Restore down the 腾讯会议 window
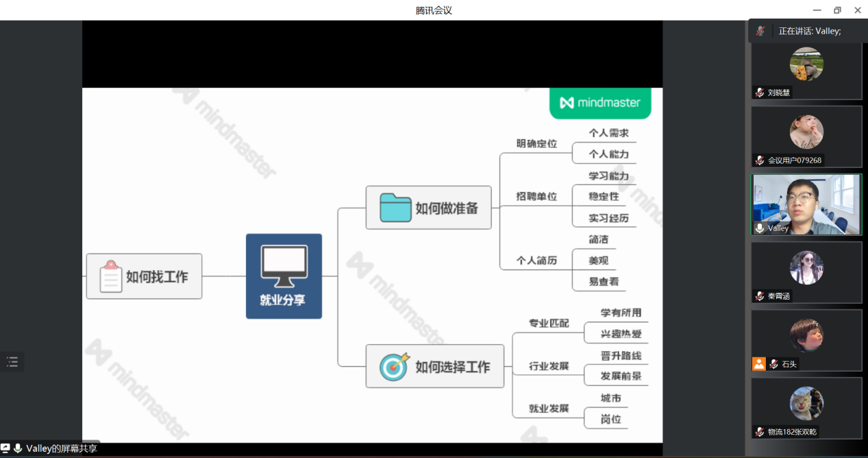868x458 pixels. (x=837, y=10)
